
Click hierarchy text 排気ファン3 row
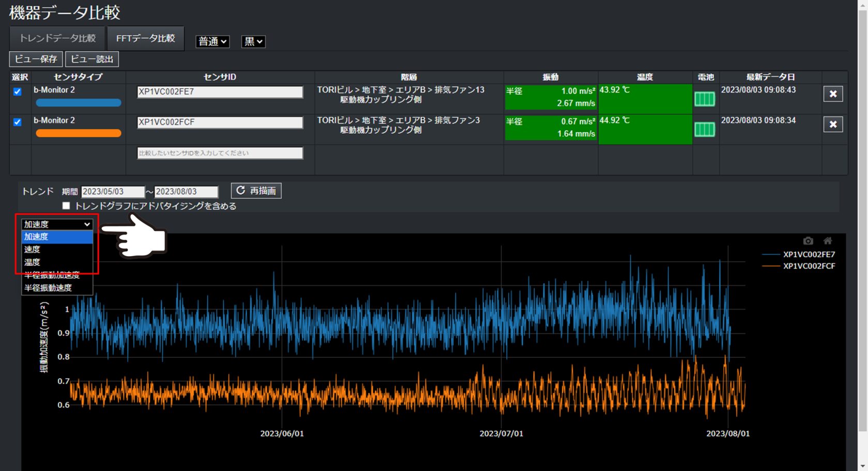click(398, 125)
